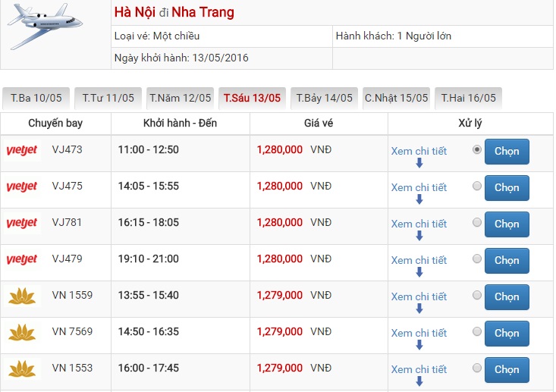Image resolution: width=556 pixels, height=392 pixels.
Task: Click the VietJet logo beside VJ781
Action: pyautogui.click(x=22, y=224)
